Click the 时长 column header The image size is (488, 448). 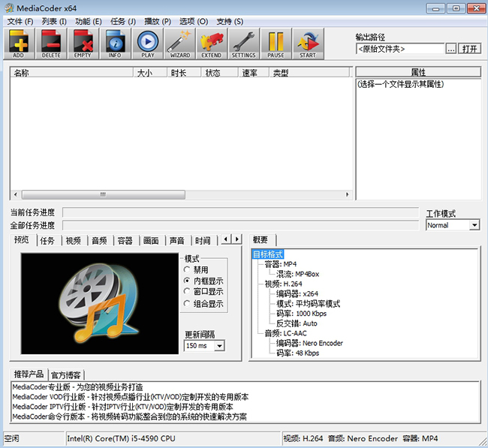[184, 73]
